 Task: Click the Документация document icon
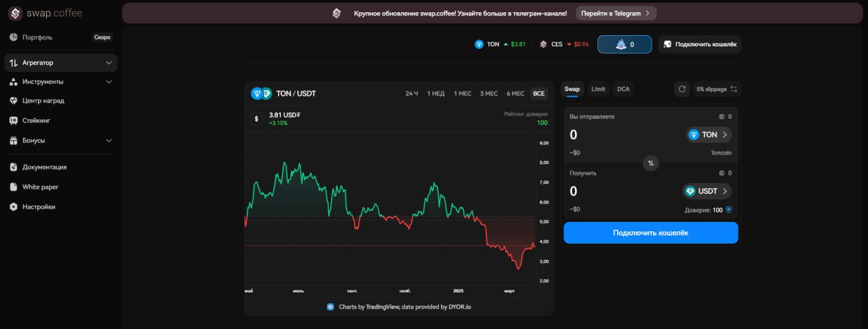[14, 167]
